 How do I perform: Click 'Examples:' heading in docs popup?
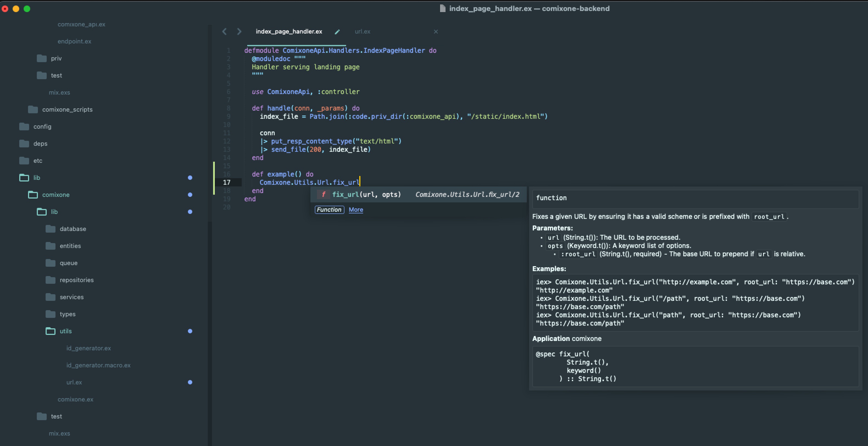[x=549, y=269]
